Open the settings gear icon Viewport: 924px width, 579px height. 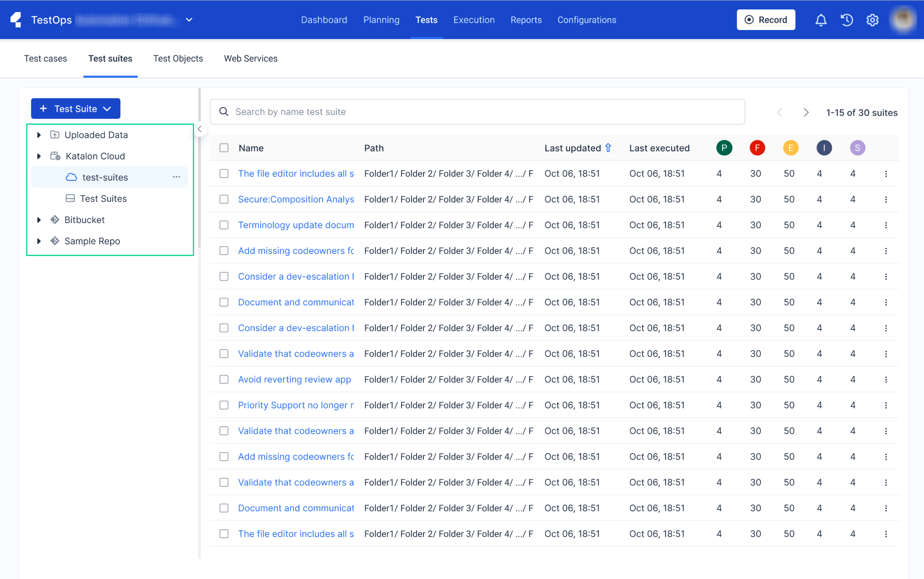[872, 20]
